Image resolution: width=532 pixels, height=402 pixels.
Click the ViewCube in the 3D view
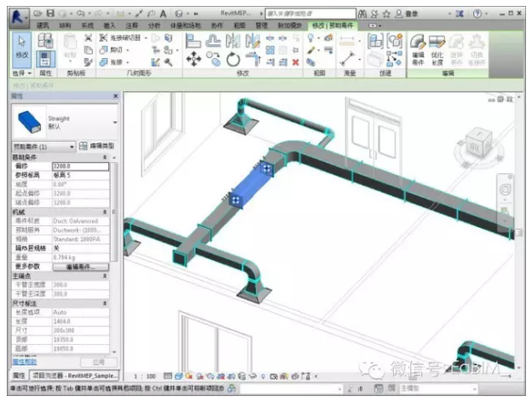click(479, 144)
